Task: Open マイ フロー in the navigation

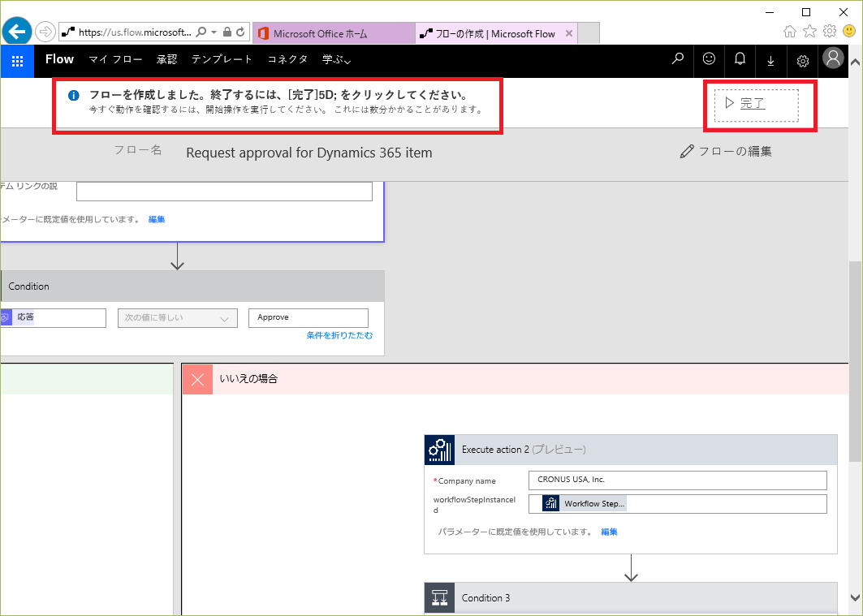Action: pos(115,59)
